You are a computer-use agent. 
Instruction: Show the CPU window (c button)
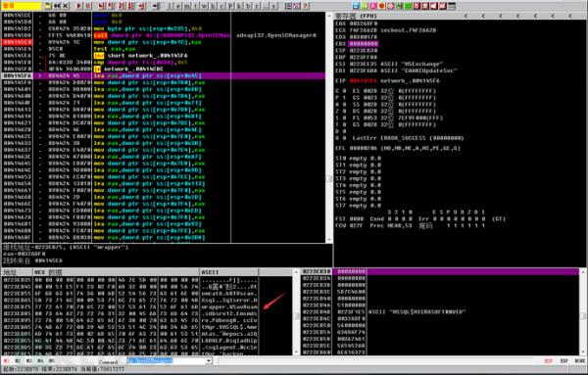point(221,6)
